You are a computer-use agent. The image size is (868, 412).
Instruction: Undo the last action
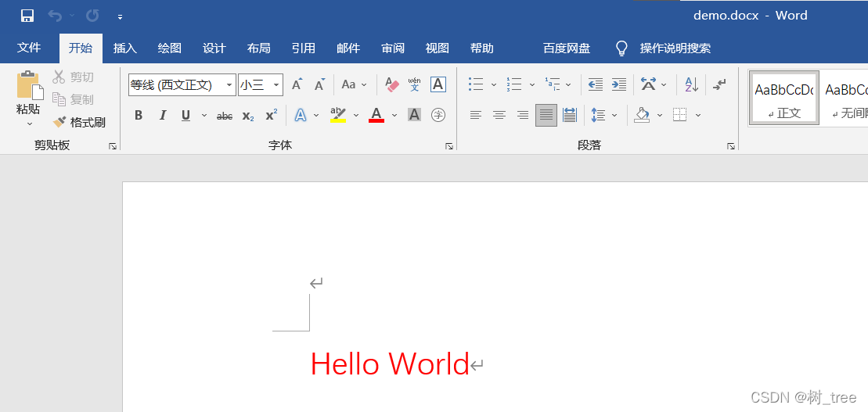pos(55,16)
